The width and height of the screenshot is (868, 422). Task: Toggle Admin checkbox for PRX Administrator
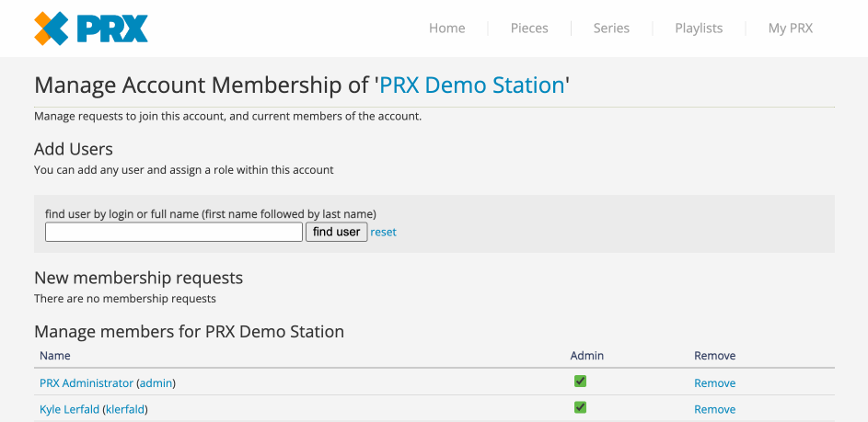tap(580, 381)
